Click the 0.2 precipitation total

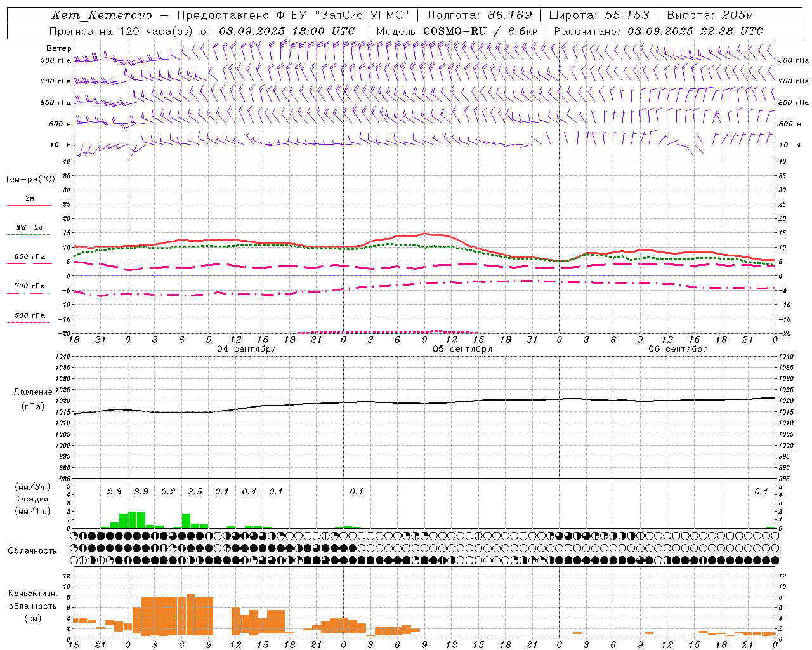pyautogui.click(x=168, y=492)
